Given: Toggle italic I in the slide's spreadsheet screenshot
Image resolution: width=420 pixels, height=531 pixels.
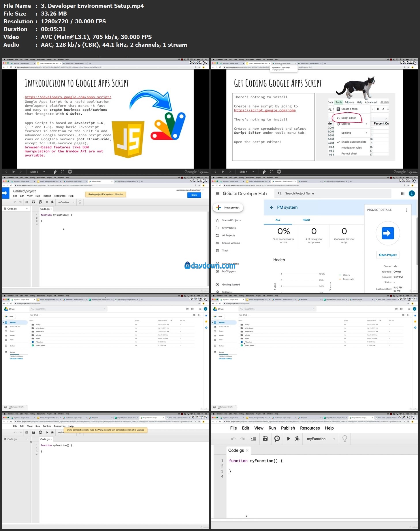Looking at the screenshot, I should click(383, 109).
